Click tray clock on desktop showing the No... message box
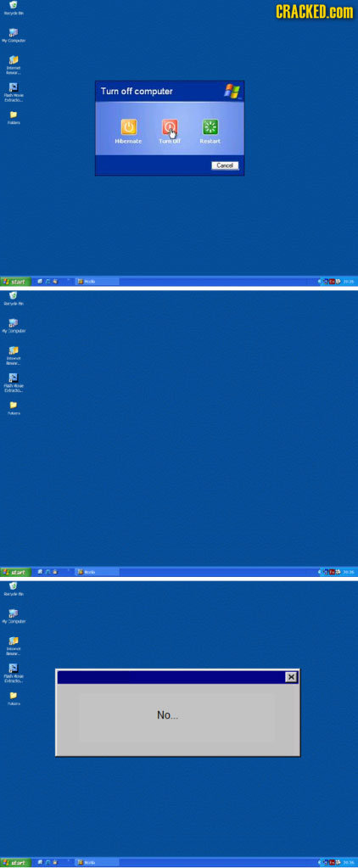Image resolution: width=358 pixels, height=868 pixels. coord(349,862)
